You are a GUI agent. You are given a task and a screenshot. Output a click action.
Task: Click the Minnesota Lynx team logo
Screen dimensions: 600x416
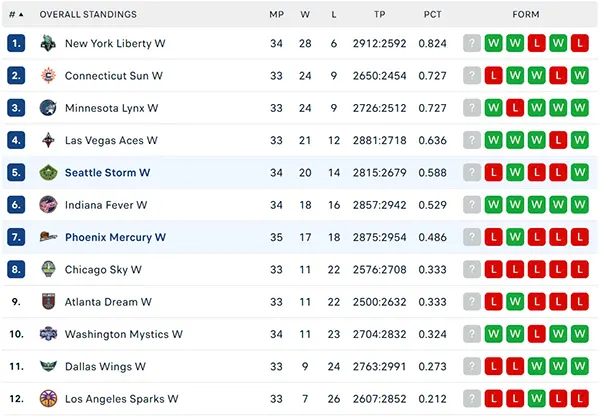pyautogui.click(x=48, y=108)
